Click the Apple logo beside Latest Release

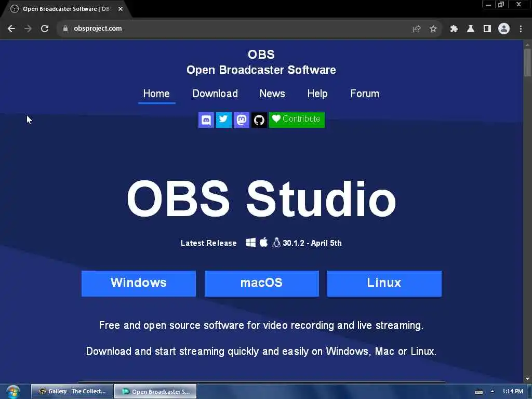[x=263, y=242]
